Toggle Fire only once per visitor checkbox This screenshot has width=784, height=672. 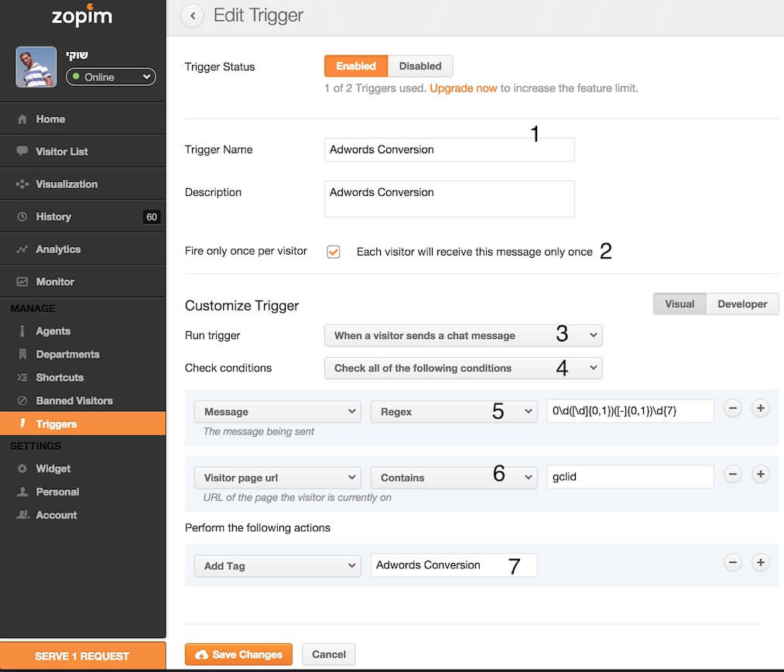(x=334, y=252)
